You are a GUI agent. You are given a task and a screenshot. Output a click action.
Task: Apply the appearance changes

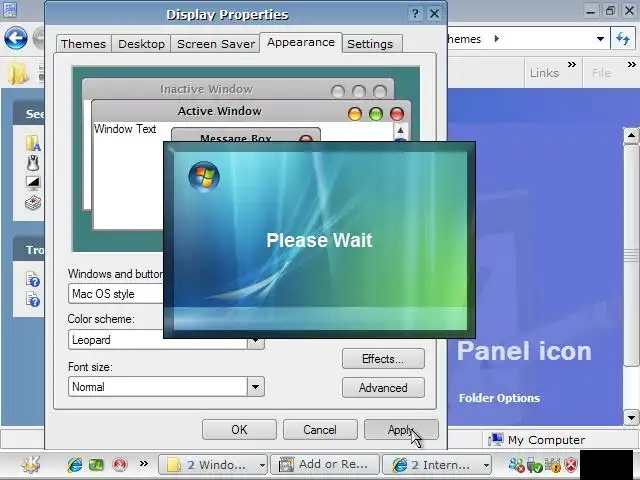[x=401, y=429]
